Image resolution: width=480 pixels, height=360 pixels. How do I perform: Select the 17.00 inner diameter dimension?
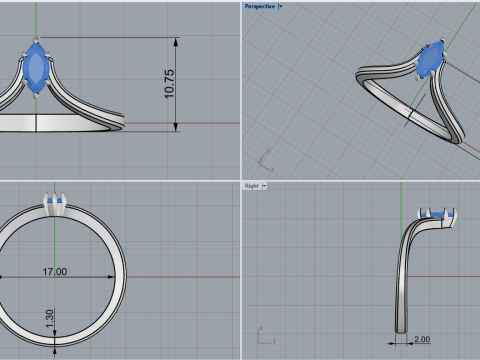[x=55, y=272]
